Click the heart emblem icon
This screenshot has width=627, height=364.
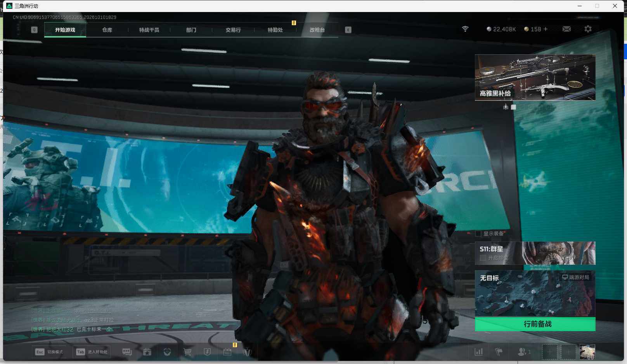167,352
